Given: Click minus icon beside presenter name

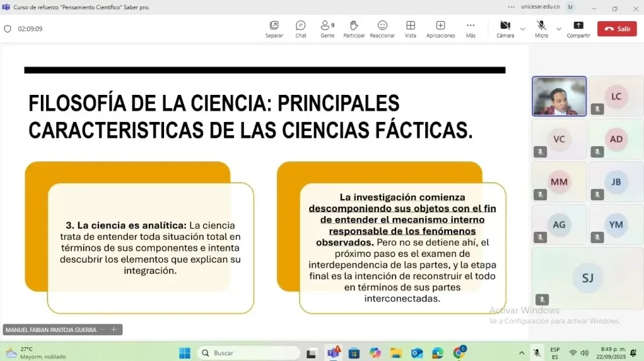Looking at the screenshot, I should (103, 329).
